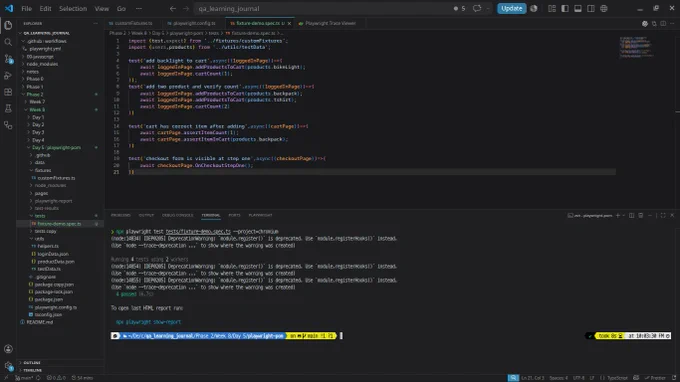The image size is (680, 382).
Task: Switch to the PROBLEMS panel tab
Action: pyautogui.click(x=121, y=215)
